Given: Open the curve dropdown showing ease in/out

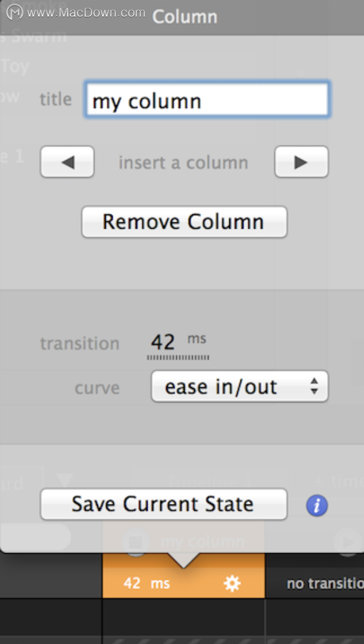Looking at the screenshot, I should coord(240,387).
